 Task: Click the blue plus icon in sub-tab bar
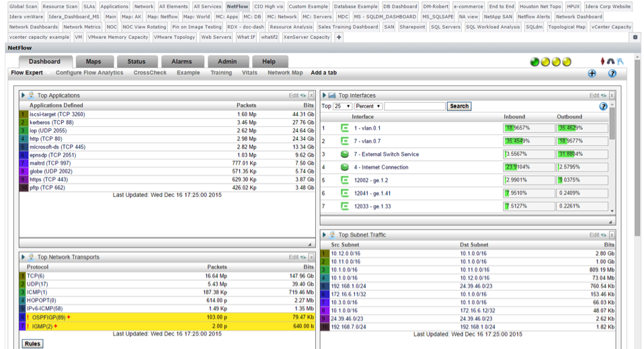point(592,73)
